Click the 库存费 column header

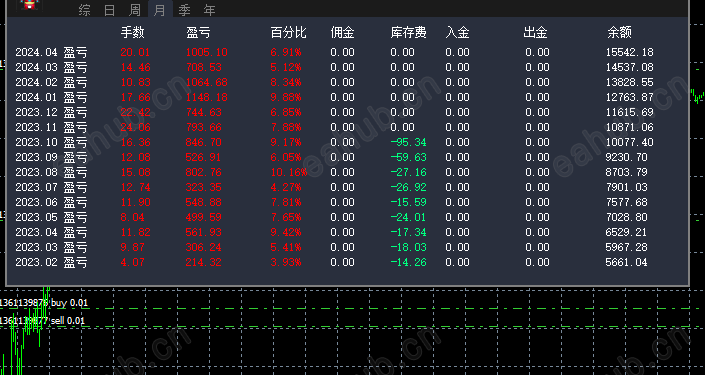pos(408,32)
